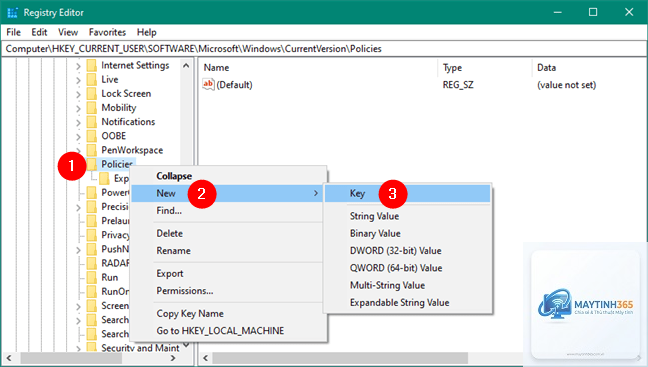Open the Edit menu
This screenshot has width=648, height=367.
pyautogui.click(x=39, y=32)
